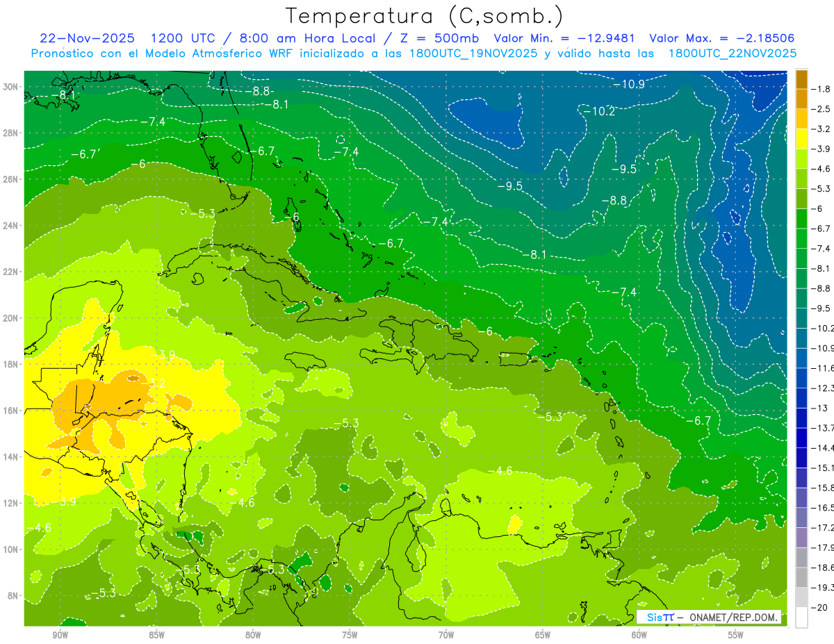The image size is (834, 644).
Task: Click the '-3.2' contour label over Central America
Action: coord(152,383)
